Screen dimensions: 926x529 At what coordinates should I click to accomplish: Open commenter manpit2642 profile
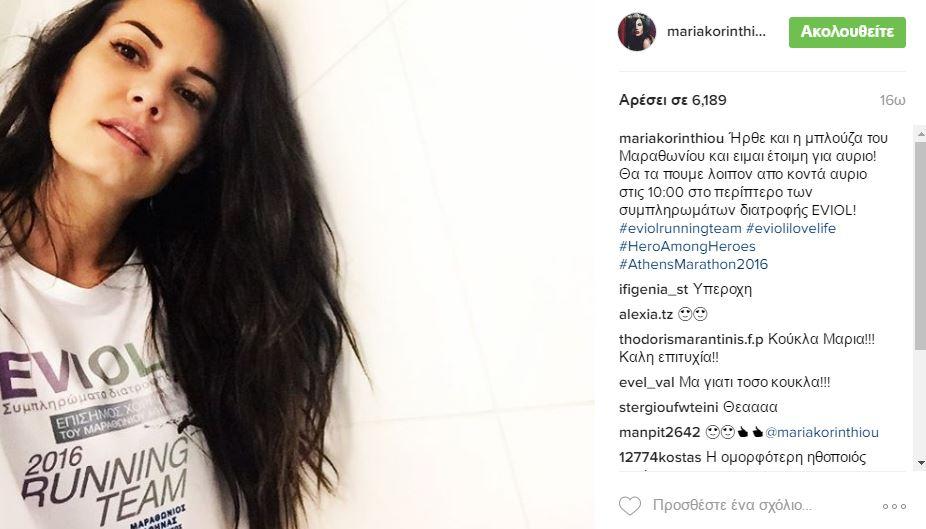(x=660, y=433)
